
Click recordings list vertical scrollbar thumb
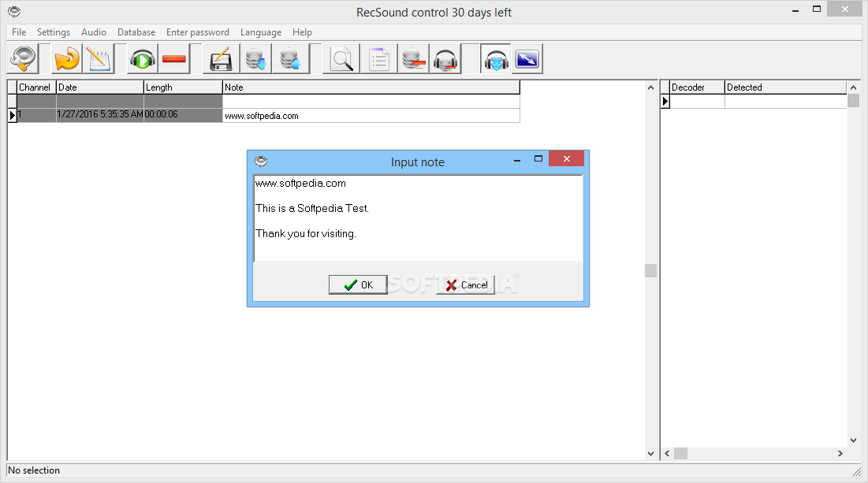click(650, 270)
